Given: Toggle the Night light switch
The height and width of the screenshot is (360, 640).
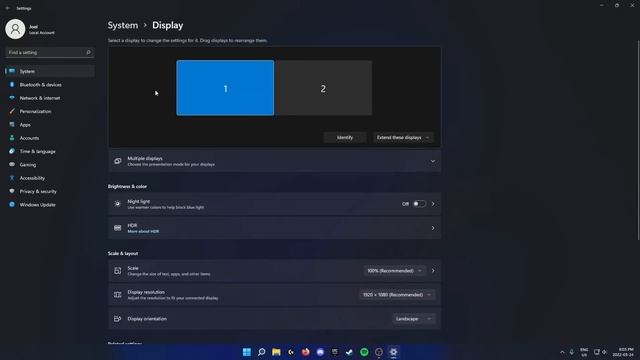Looking at the screenshot, I should 419,204.
